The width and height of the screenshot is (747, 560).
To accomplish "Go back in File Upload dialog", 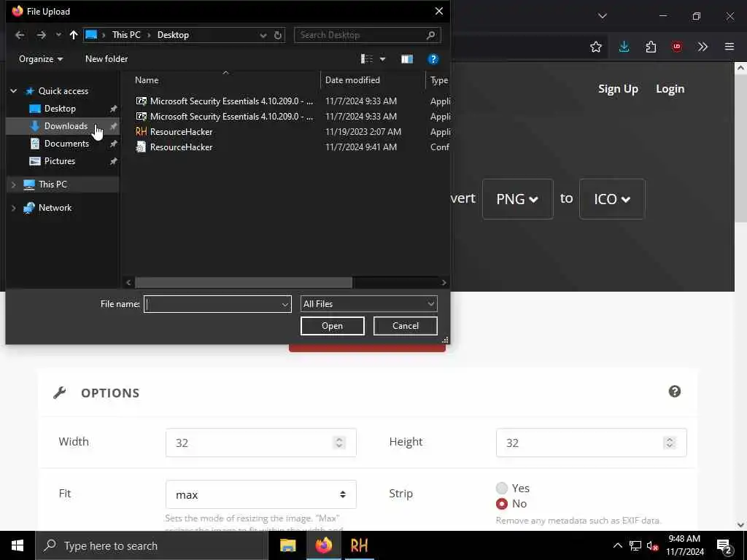I will tap(20, 35).
